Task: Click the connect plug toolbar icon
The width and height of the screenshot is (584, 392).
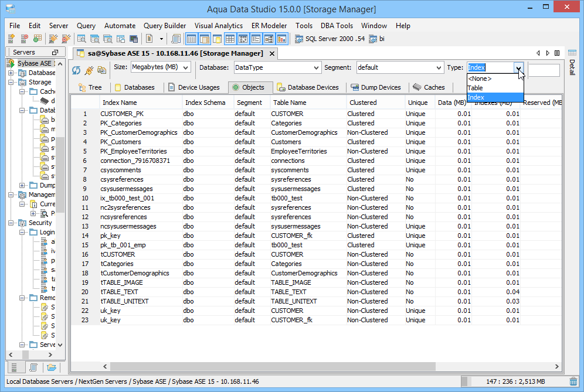Action: click(53, 39)
